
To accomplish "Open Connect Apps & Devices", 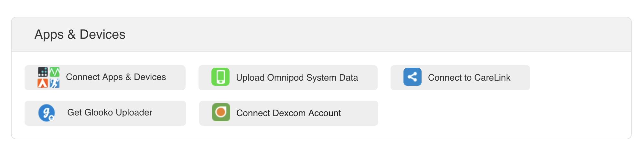I will 105,78.
